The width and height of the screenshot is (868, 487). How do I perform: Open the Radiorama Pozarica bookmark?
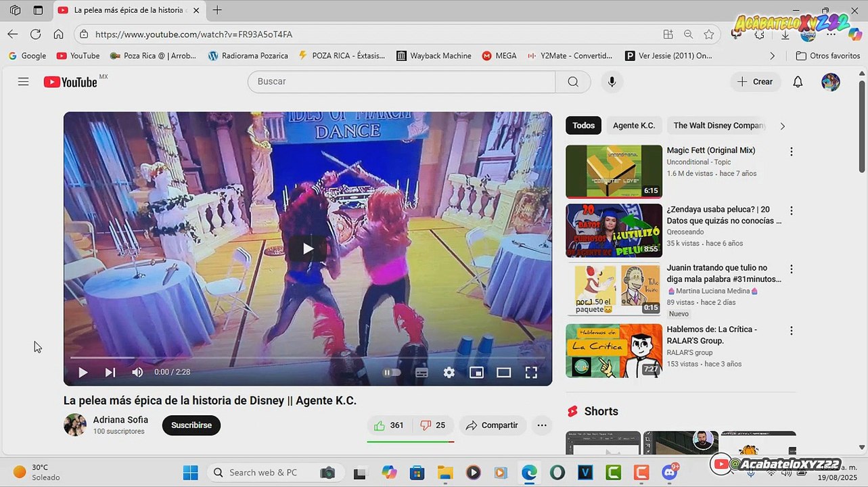point(248,56)
